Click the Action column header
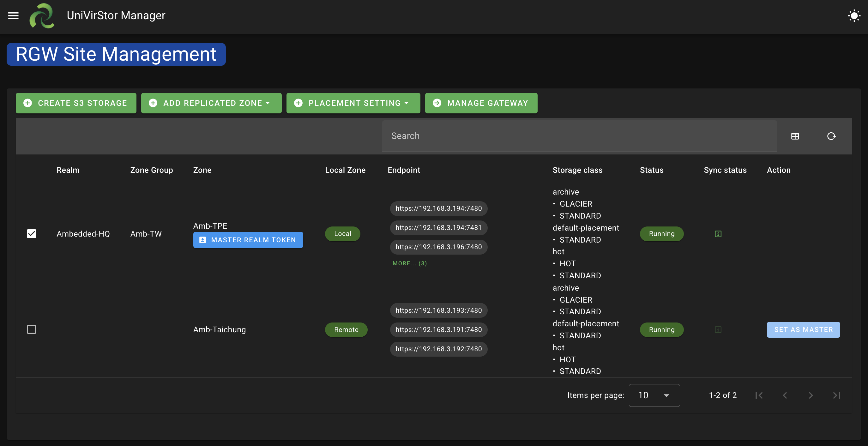 [778, 170]
